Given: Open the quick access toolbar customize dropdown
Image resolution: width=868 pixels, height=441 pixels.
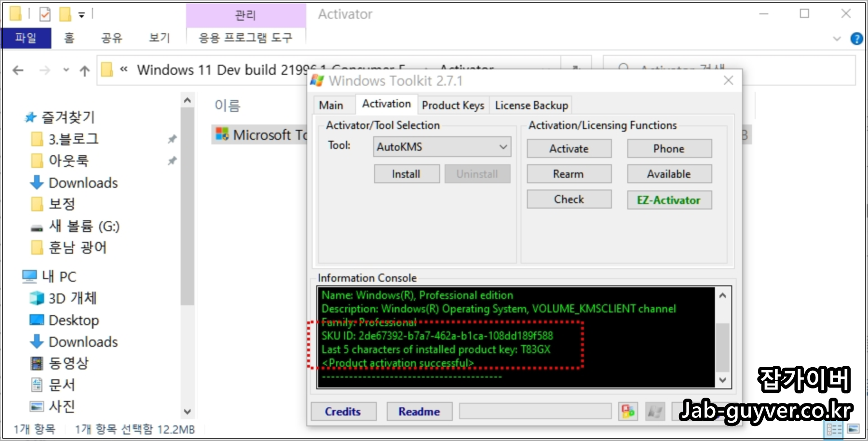Looking at the screenshot, I should click(81, 15).
